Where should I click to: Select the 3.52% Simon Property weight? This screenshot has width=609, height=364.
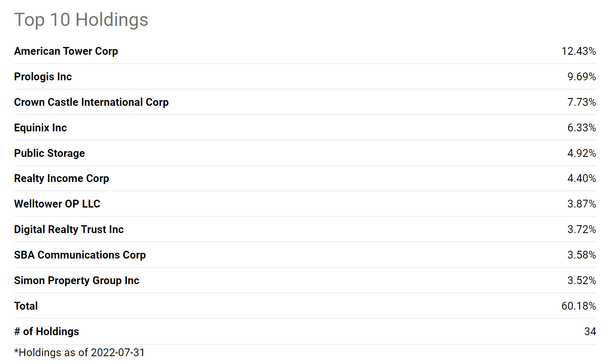[581, 280]
